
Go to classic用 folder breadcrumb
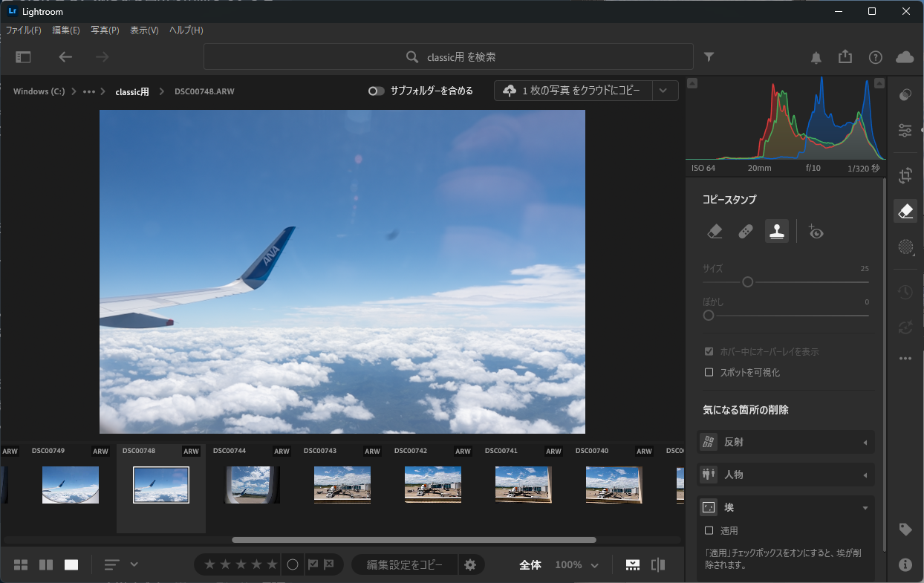(x=132, y=91)
